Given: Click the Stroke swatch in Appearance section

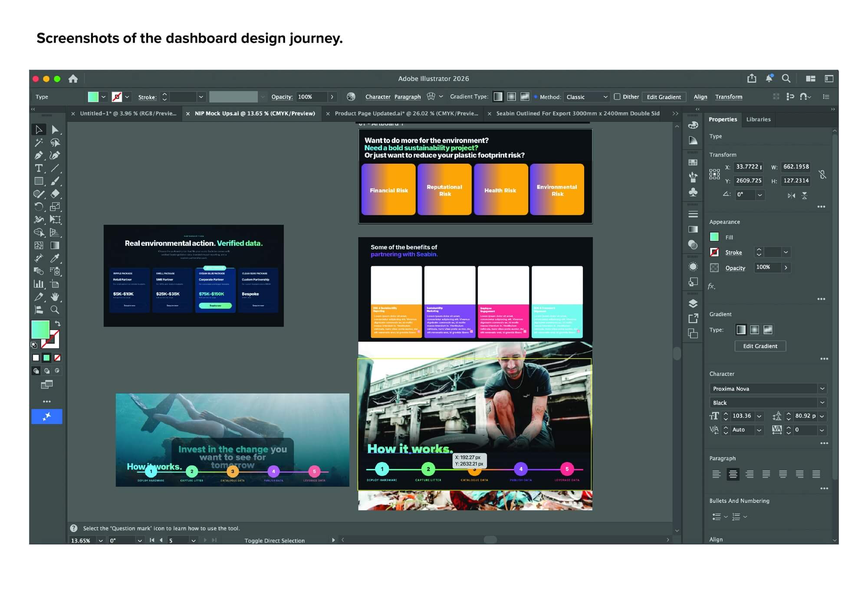Looking at the screenshot, I should tap(714, 252).
